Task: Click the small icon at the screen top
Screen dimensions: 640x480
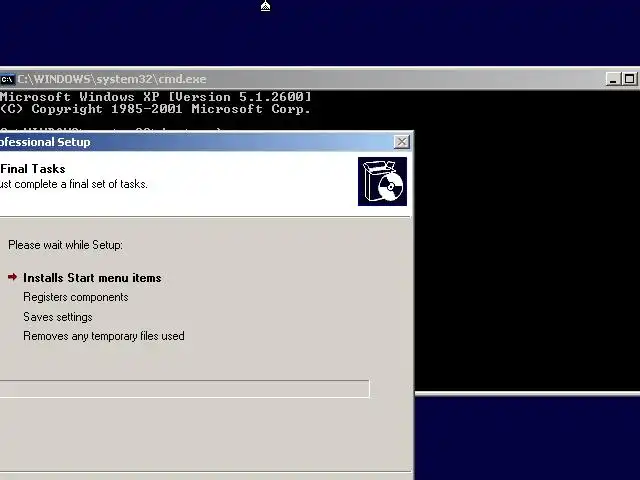Action: (265, 6)
